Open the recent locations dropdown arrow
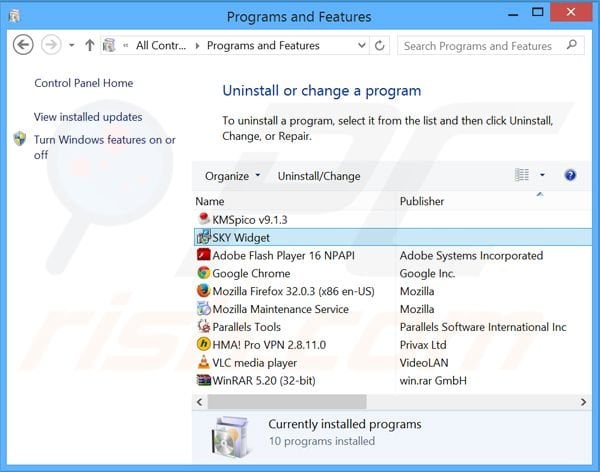 coord(72,45)
